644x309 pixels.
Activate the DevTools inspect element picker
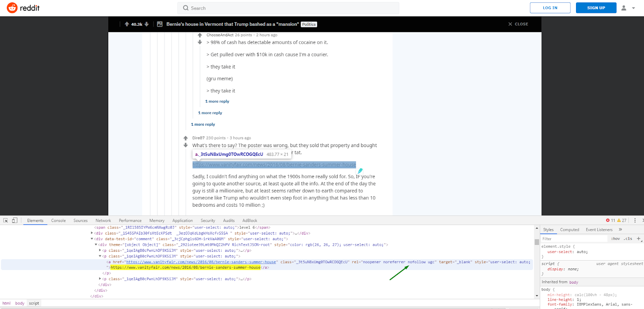(6, 220)
